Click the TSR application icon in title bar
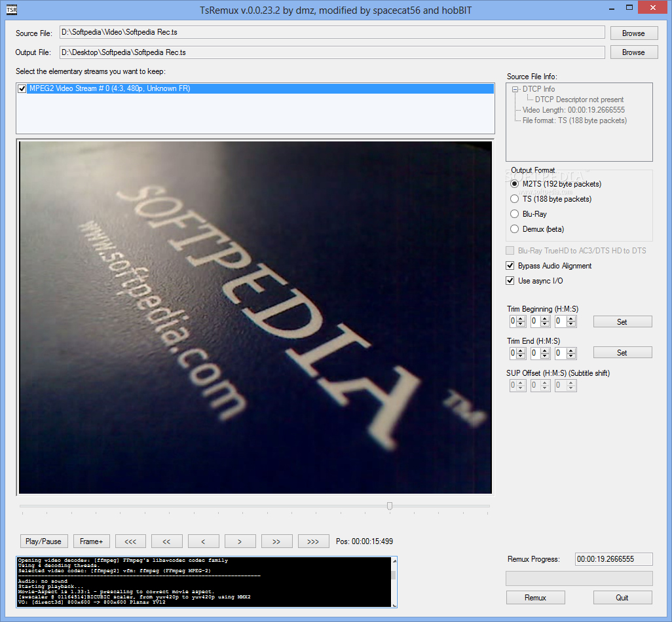Viewport: 672px width, 622px height. [x=12, y=10]
